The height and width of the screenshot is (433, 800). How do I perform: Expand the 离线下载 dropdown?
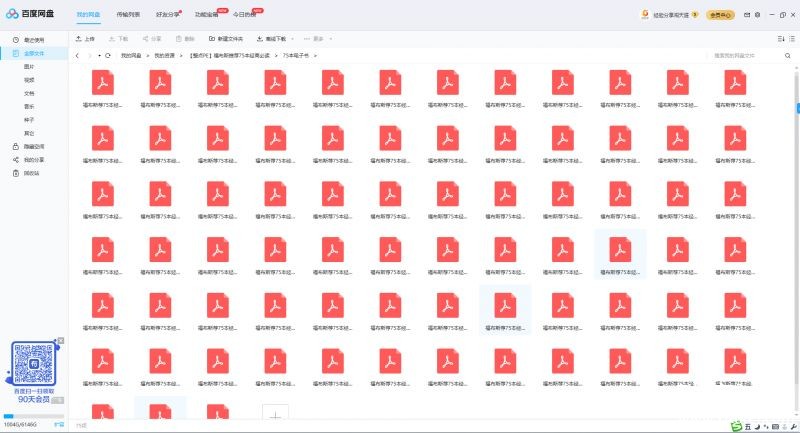tap(289, 38)
